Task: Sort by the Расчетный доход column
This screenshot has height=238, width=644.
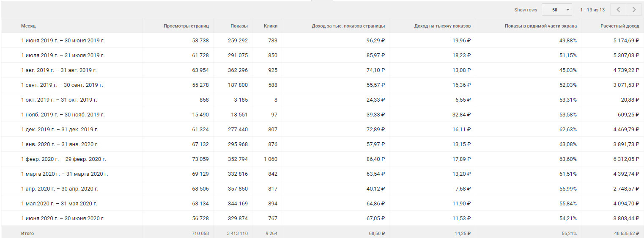Action: [x=619, y=26]
